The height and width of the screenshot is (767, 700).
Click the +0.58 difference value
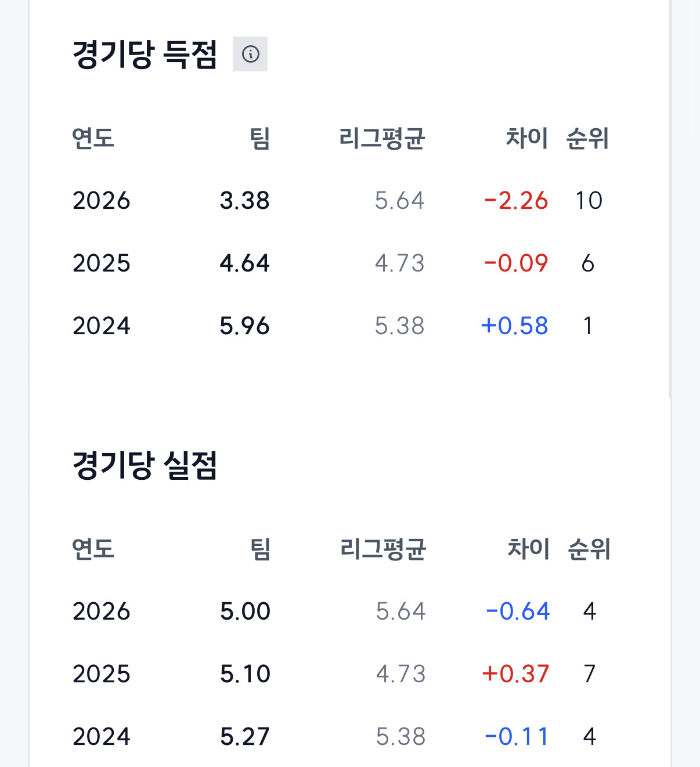[515, 326]
